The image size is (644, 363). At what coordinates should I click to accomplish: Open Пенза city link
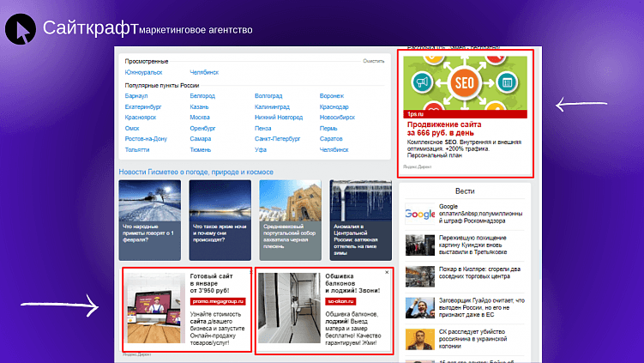tap(263, 128)
